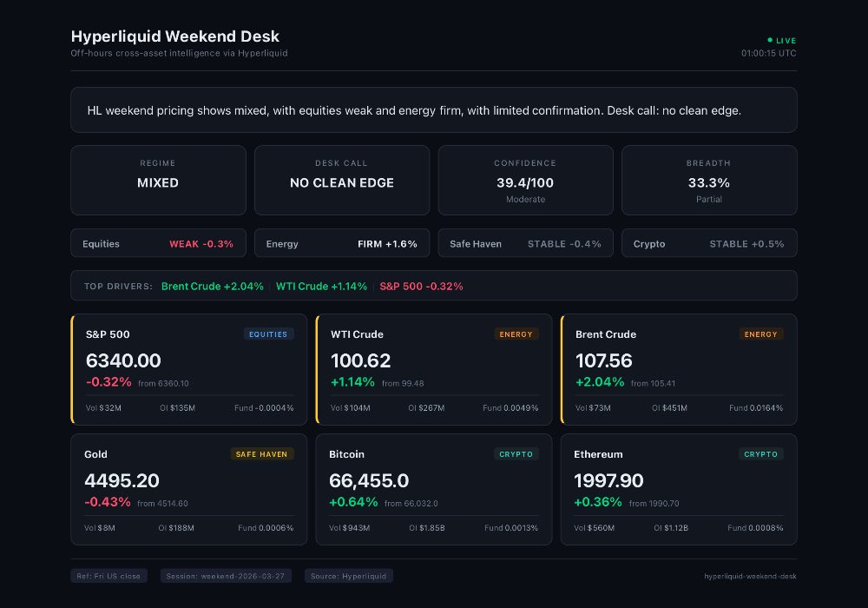The width and height of the screenshot is (868, 608).
Task: Click the ENERGY tag on Brent Crude card
Action: point(760,334)
